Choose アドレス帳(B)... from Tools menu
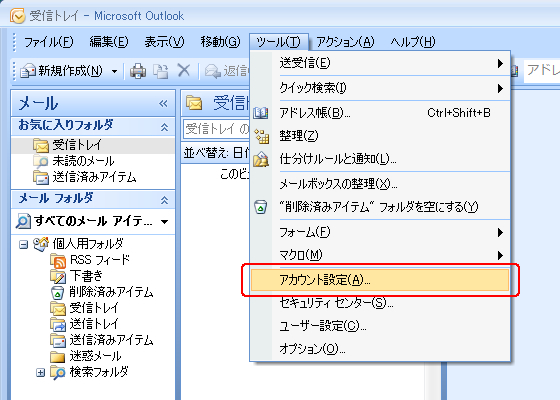 [x=380, y=113]
